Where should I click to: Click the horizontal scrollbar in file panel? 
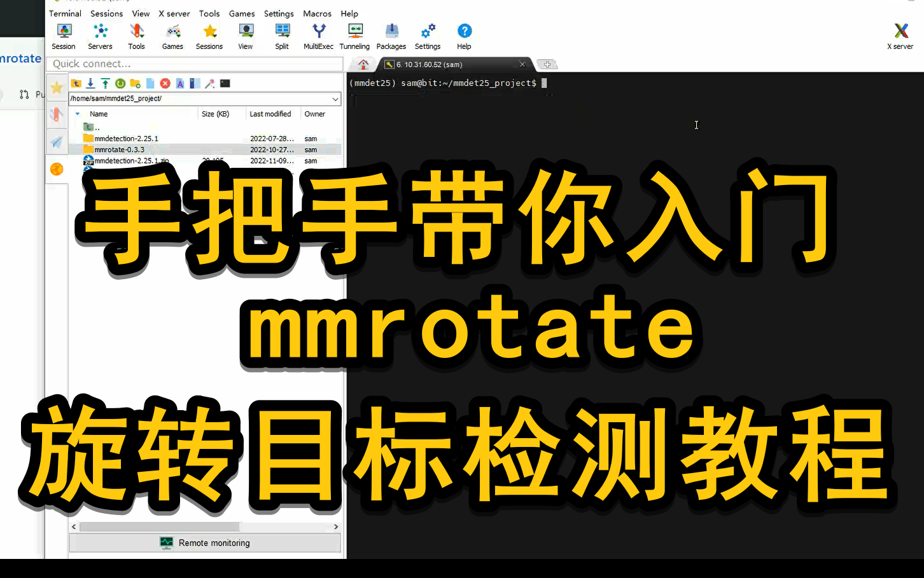[159, 526]
